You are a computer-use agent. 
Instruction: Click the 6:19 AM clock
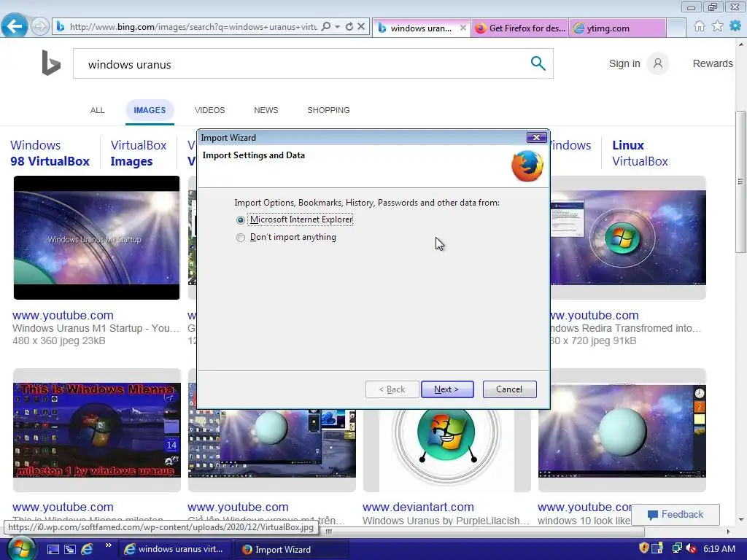(719, 549)
